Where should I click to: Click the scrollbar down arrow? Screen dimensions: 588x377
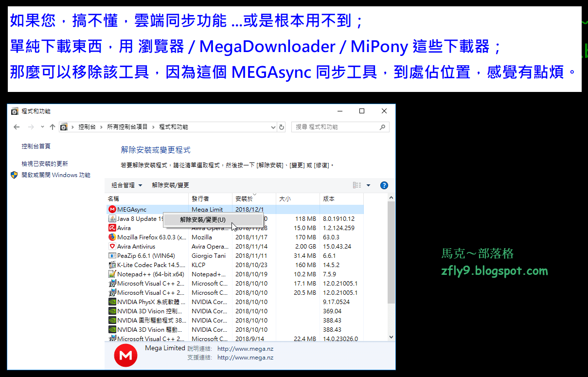point(392,337)
